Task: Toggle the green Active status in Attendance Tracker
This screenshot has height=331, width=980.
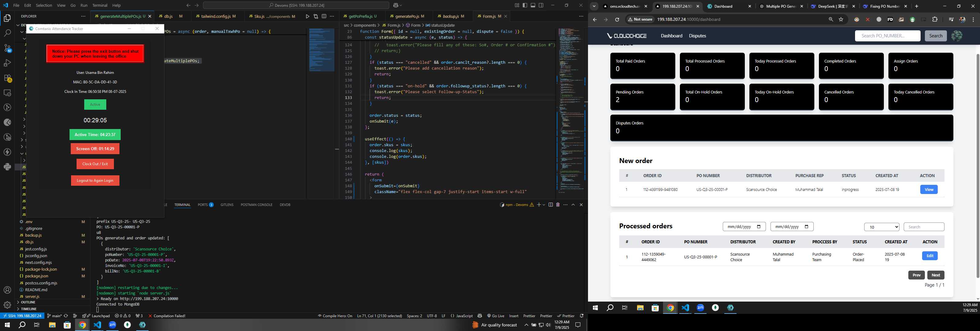Action: coord(95,105)
